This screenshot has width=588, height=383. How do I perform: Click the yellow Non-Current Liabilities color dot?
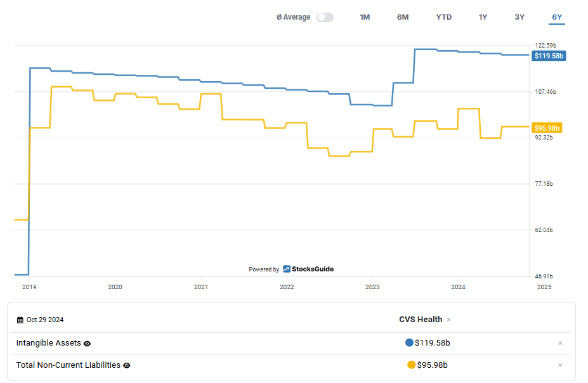[412, 365]
